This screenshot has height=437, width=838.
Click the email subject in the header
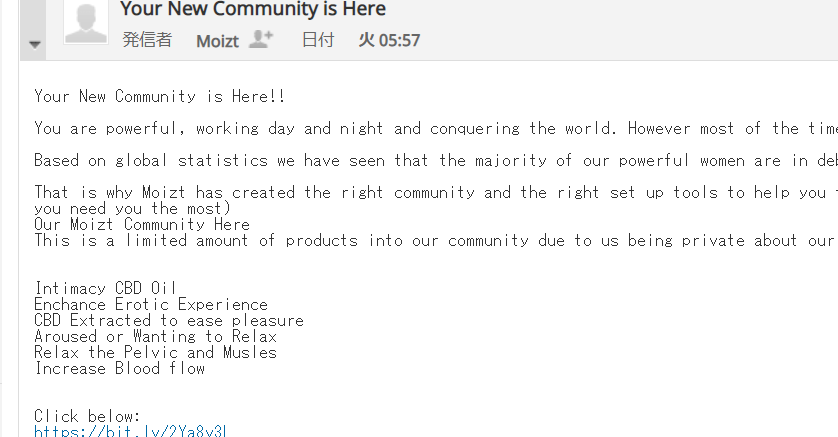tap(252, 10)
